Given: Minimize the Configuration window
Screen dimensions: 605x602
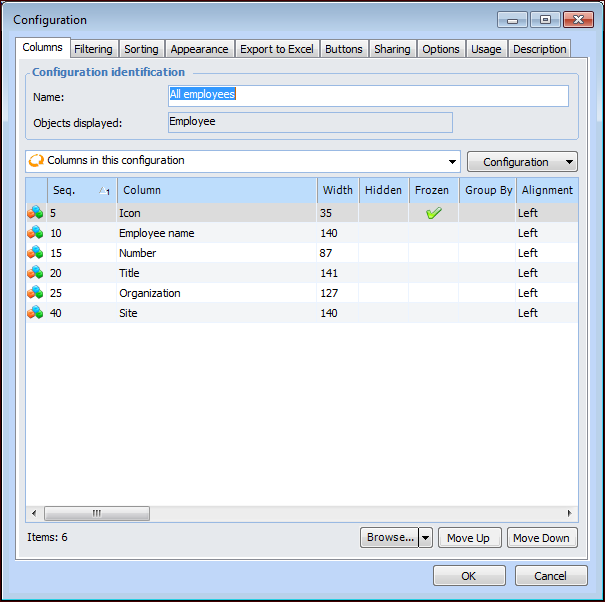Looking at the screenshot, I should [x=512, y=20].
